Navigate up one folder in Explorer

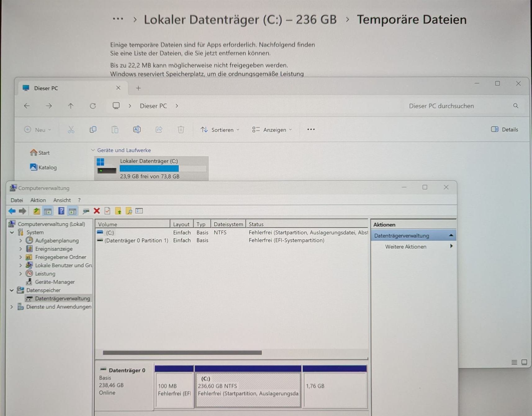coord(71,106)
